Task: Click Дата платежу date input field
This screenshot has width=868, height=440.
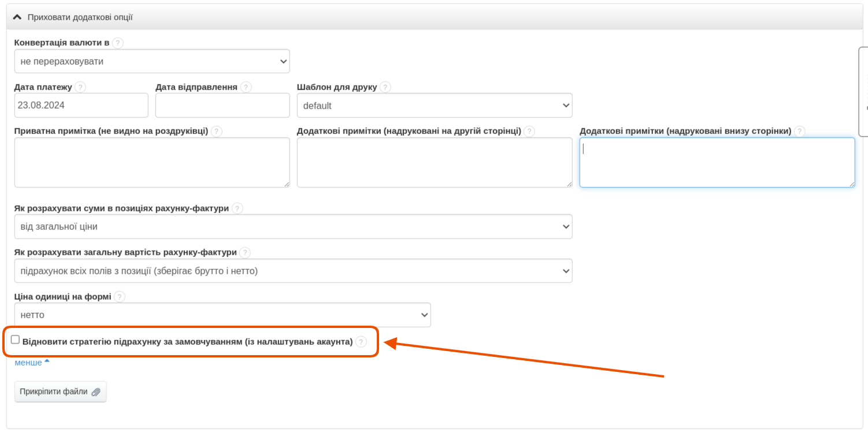Action: pos(81,106)
